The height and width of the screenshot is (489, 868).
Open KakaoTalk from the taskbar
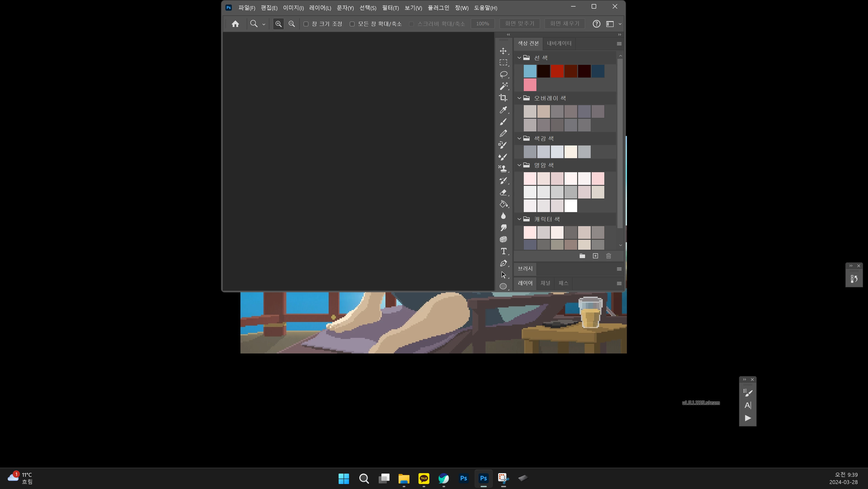click(x=423, y=478)
